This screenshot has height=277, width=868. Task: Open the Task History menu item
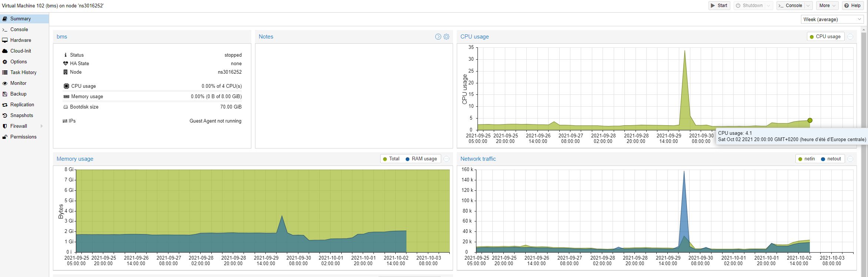pos(23,73)
